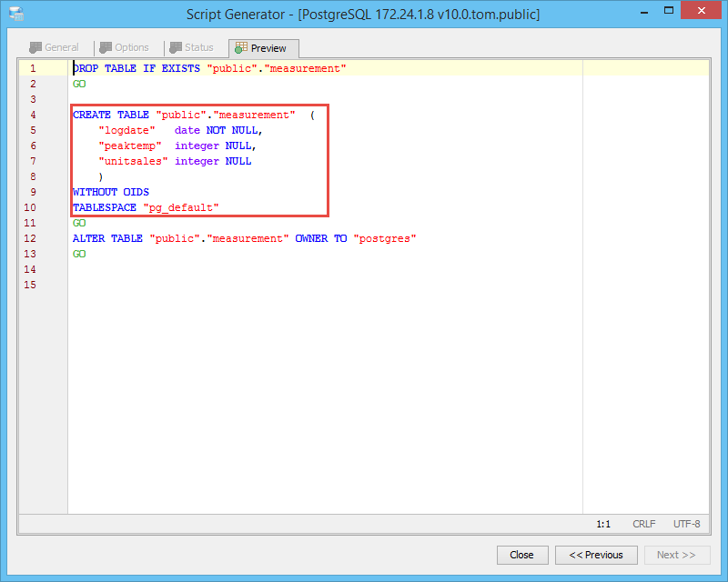Screen dimensions: 728x582
Task: Click the "peaktemp" integer NULL line
Action: [x=177, y=145]
